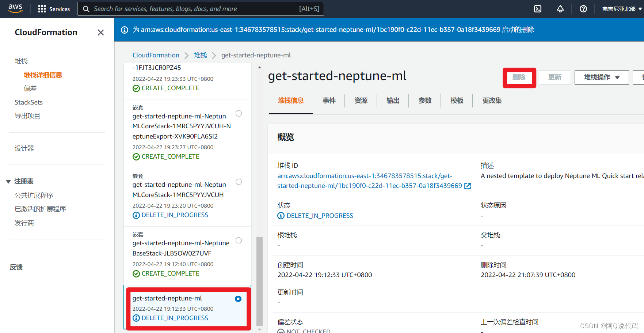Image resolution: width=644 pixels, height=333 pixels.
Task: Click search magnifier icon in top bar
Action: pyautogui.click(x=86, y=9)
